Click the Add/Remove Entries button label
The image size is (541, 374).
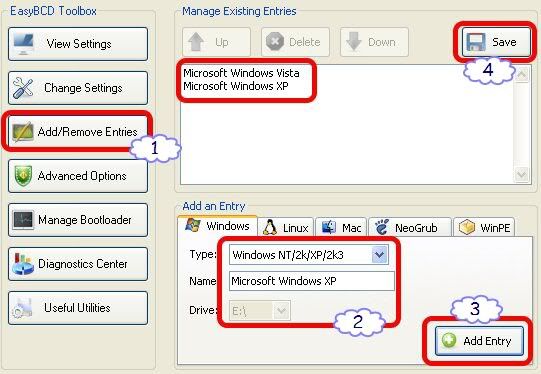88,132
